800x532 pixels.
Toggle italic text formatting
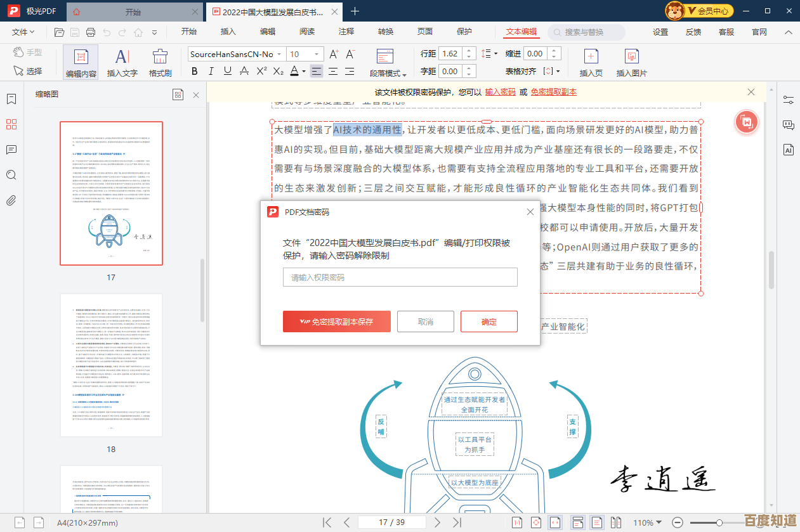[211, 71]
